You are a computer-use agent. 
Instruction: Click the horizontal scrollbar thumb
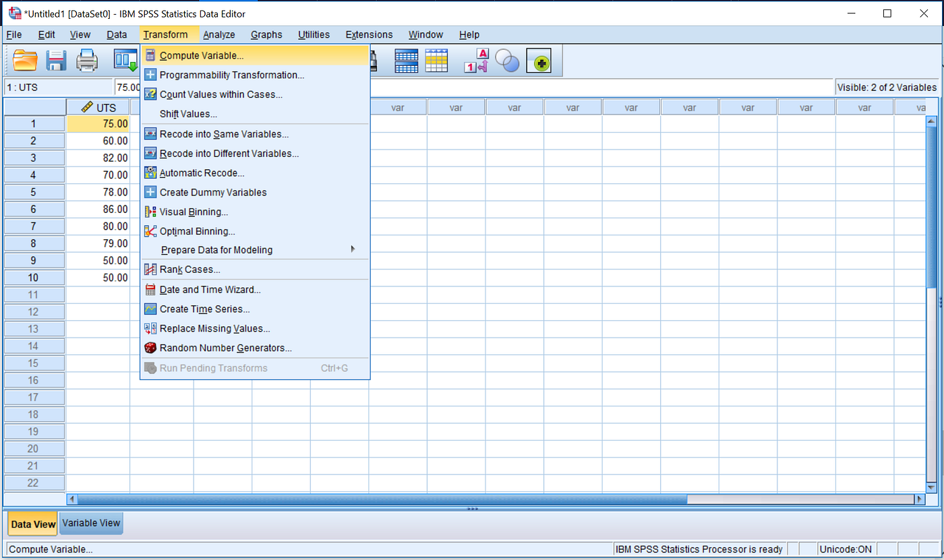click(x=382, y=499)
